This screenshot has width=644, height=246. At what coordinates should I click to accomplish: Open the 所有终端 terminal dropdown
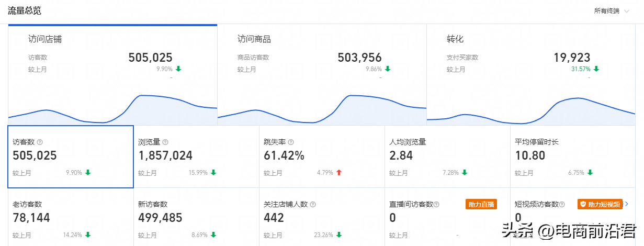point(611,10)
